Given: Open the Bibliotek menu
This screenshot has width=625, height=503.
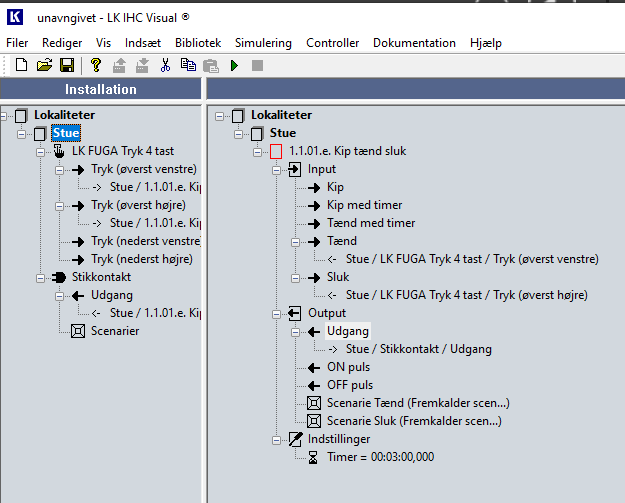Looking at the screenshot, I should pyautogui.click(x=198, y=43).
